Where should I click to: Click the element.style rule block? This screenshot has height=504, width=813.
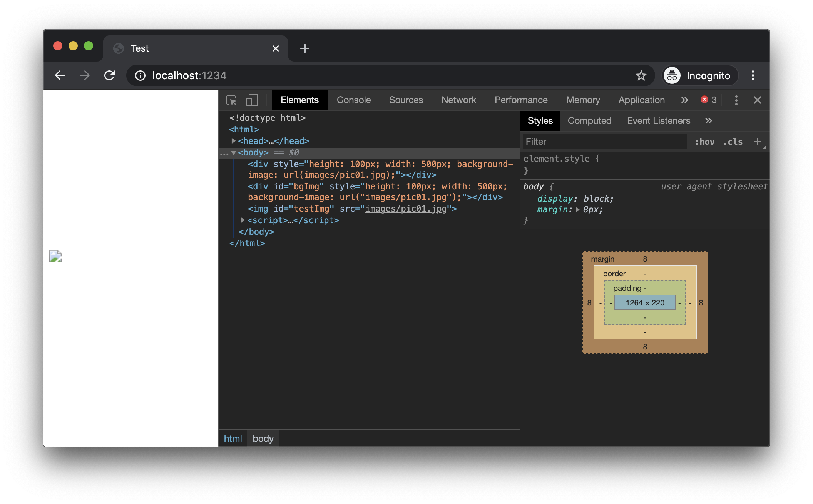(x=645, y=165)
